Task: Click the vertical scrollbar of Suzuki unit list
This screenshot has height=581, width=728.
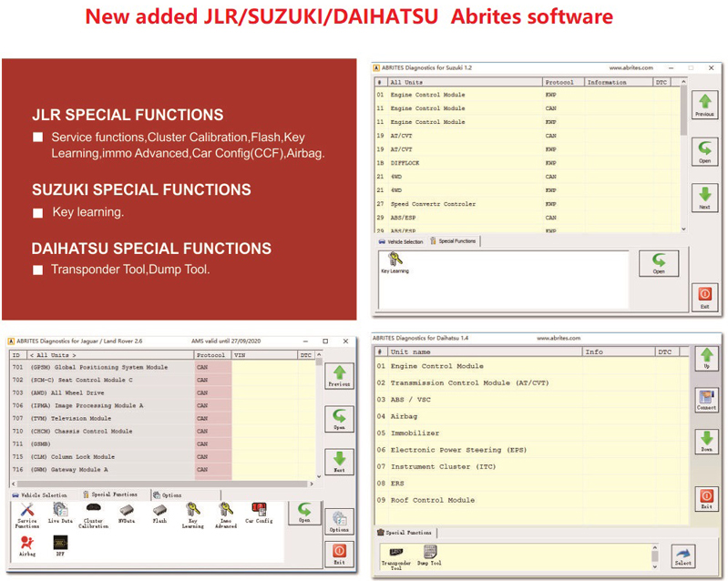Action: (x=683, y=110)
